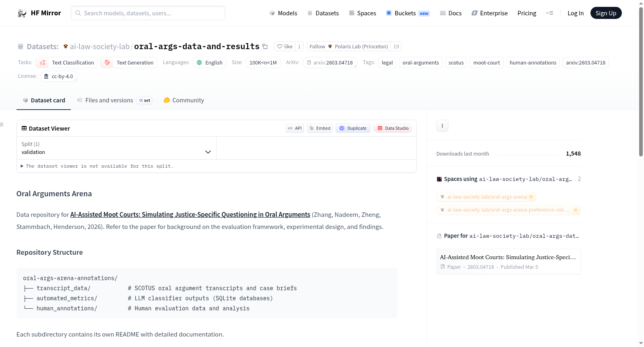Viewport: 644px width, 347px height.
Task: Expand the dataset viewer not available message
Action: 97,166
